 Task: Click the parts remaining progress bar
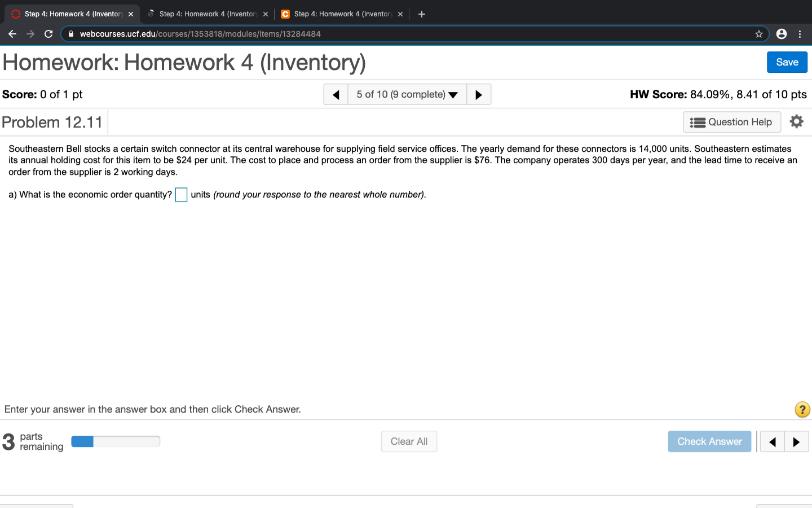[116, 441]
